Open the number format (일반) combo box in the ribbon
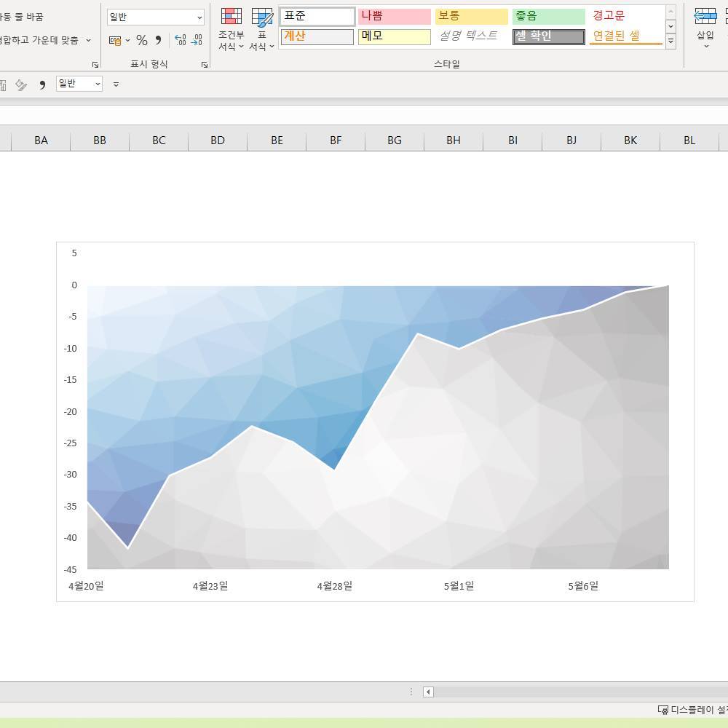The image size is (728, 728). (x=156, y=17)
